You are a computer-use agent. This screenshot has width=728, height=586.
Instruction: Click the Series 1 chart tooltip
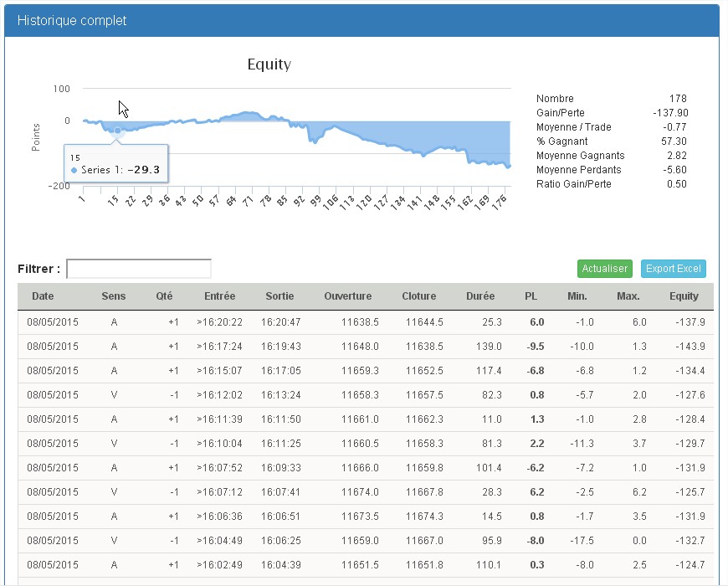tap(116, 164)
